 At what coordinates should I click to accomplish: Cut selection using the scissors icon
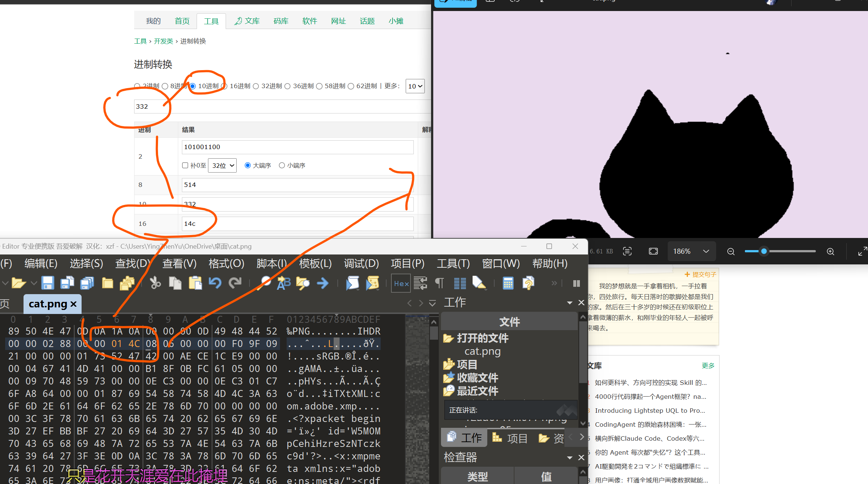pos(155,283)
